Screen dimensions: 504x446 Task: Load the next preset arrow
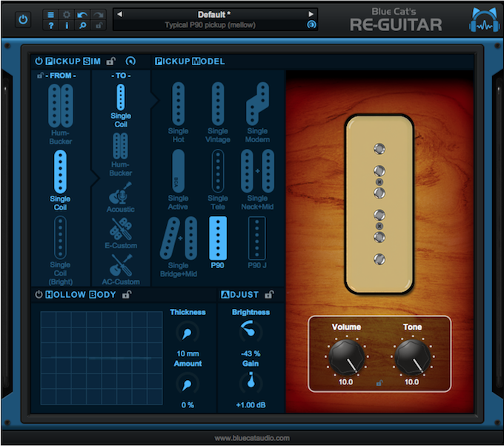[x=311, y=14]
